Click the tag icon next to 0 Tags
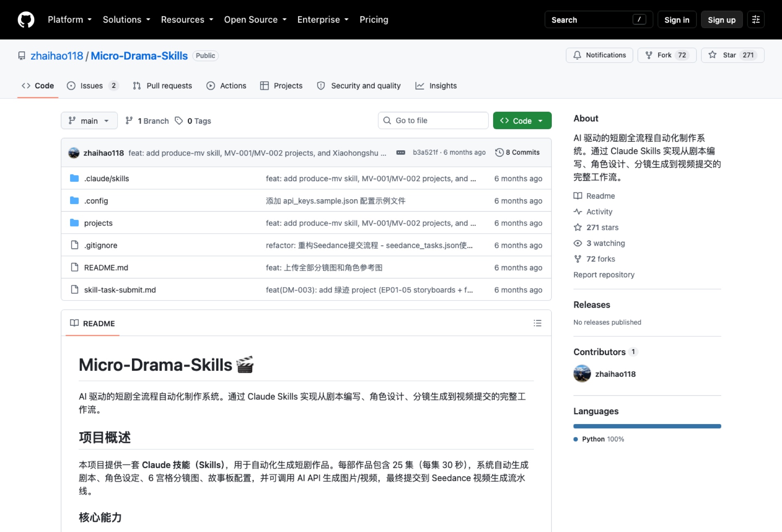The image size is (782, 532). tap(179, 121)
